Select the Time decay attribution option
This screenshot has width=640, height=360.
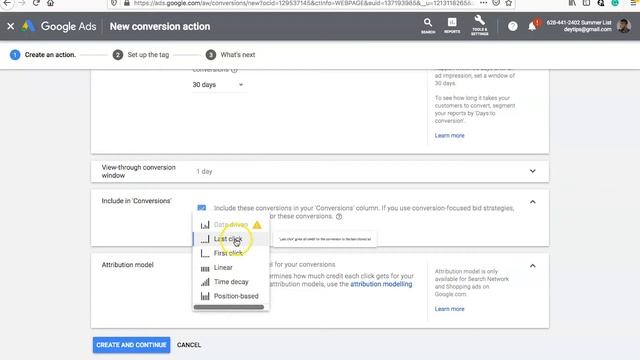coord(231,282)
